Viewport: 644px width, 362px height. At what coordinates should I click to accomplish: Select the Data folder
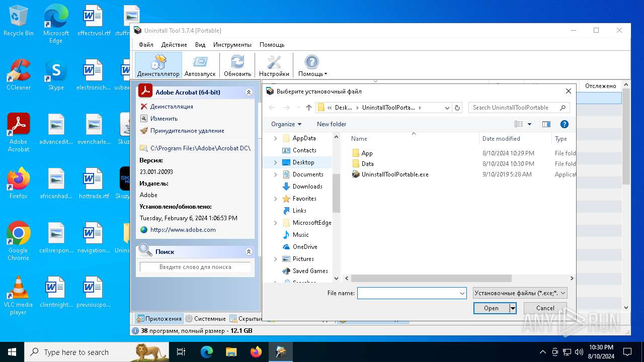[367, 164]
